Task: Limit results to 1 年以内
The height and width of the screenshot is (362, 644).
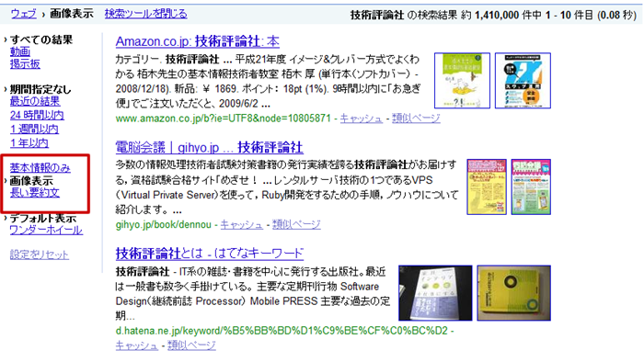Action: [29, 143]
